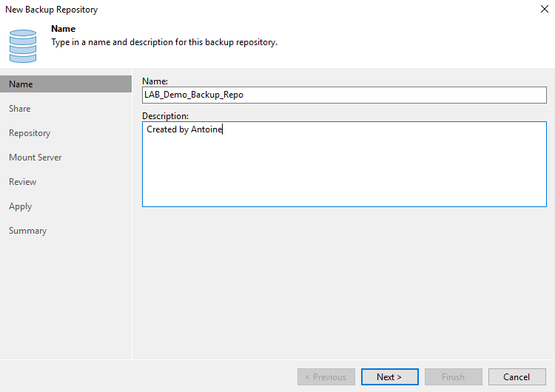Click the Name: field label

coord(155,81)
